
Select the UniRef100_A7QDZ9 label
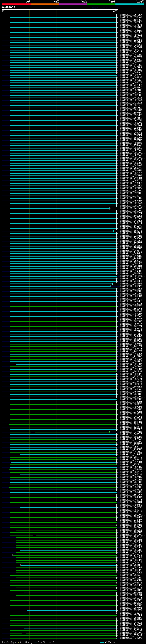pos(131,30)
